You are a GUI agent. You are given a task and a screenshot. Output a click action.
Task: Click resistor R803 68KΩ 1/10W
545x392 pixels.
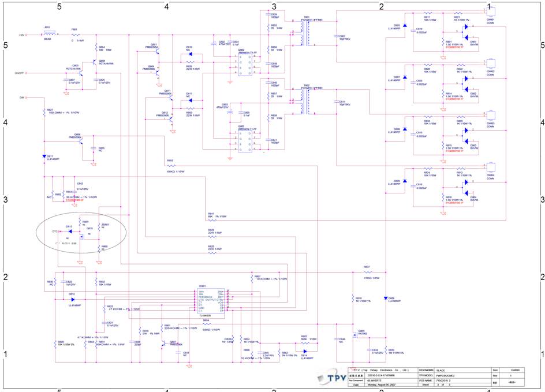170,166
